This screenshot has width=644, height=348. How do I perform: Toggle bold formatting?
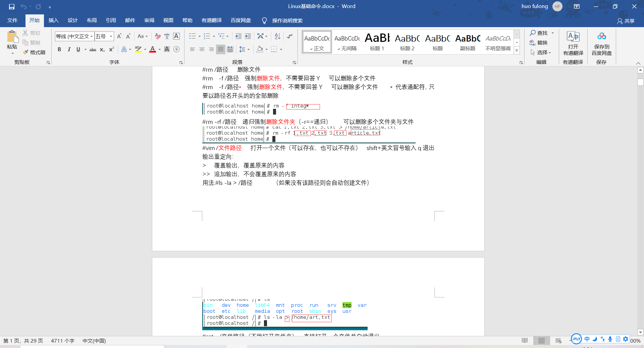tap(59, 49)
